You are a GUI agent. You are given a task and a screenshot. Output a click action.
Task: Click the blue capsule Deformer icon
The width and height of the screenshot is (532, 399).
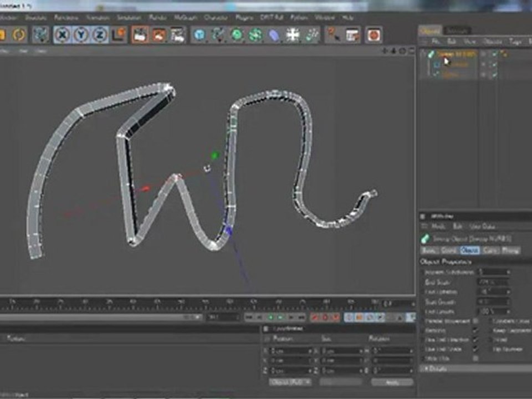coord(274,34)
